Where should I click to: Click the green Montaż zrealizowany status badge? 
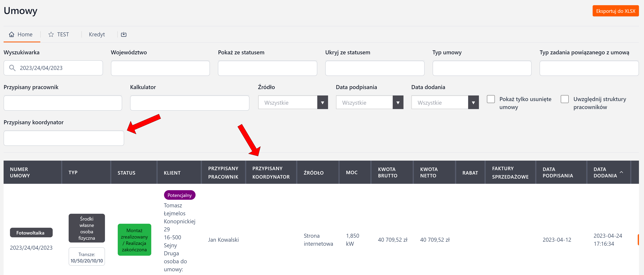pyautogui.click(x=134, y=240)
